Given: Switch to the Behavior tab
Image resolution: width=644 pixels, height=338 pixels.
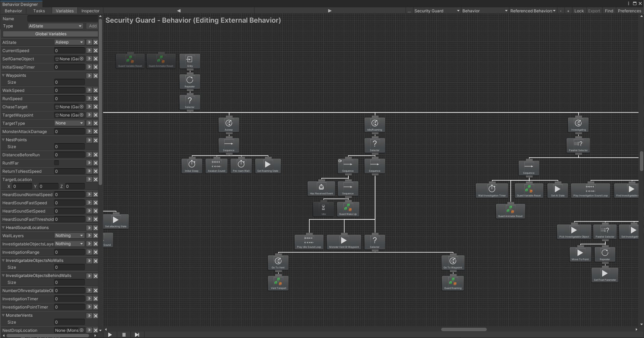Looking at the screenshot, I should pyautogui.click(x=13, y=11).
